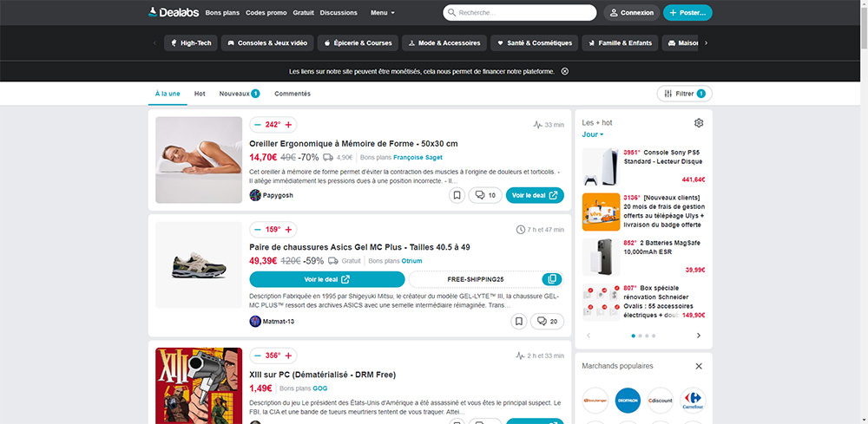Show more categories with the right arrow
The width and height of the screenshot is (868, 424).
pyautogui.click(x=706, y=43)
